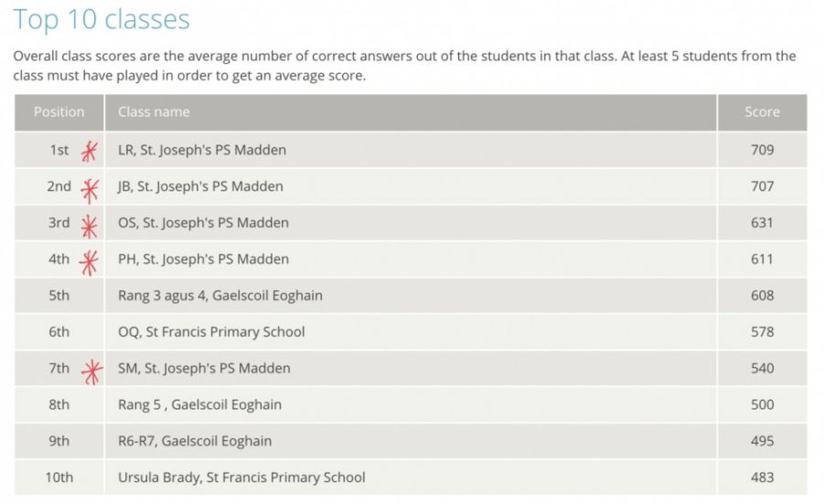824x504 pixels.
Task: Click the red star beside 3rd position
Action: pos(89,225)
